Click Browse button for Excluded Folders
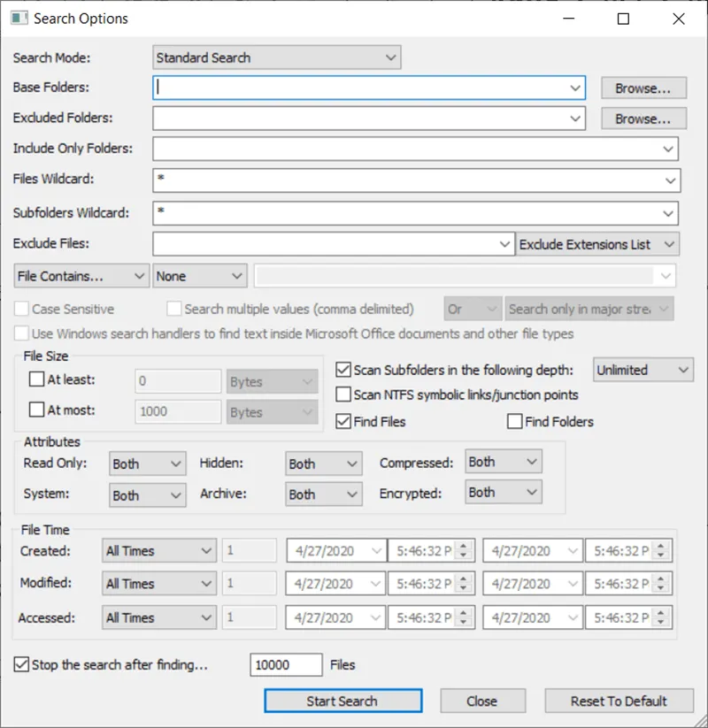The image size is (708, 728). tap(643, 119)
